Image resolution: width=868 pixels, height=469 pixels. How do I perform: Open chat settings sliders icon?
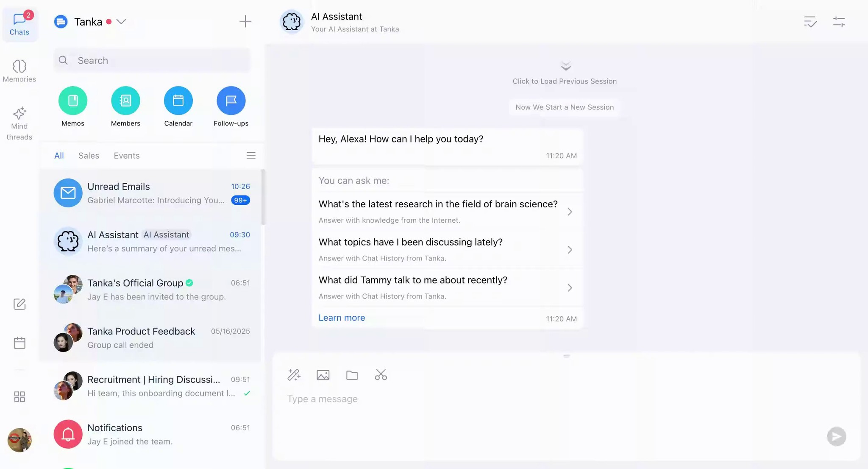tap(839, 22)
